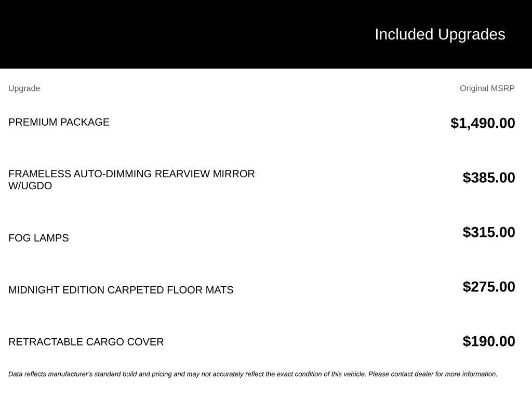Viewport: 532px width, 399px height.
Task: Click the data disclaimer footnote text
Action: [253, 374]
